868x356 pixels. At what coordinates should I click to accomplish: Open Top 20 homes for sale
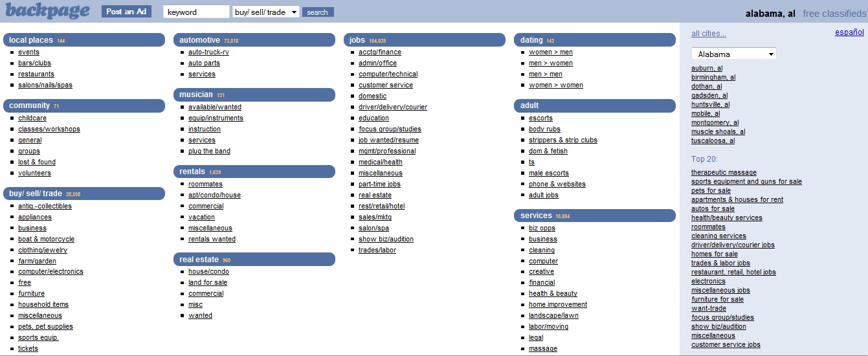(715, 254)
